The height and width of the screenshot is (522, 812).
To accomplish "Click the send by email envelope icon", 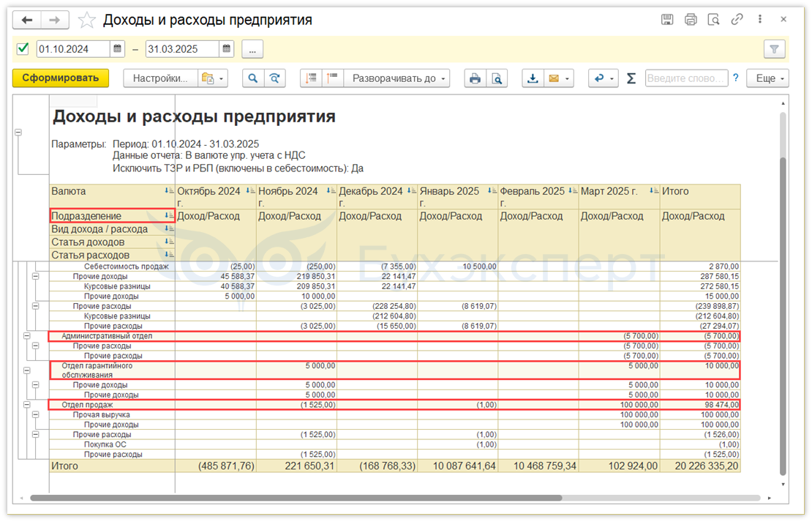I will (x=554, y=78).
